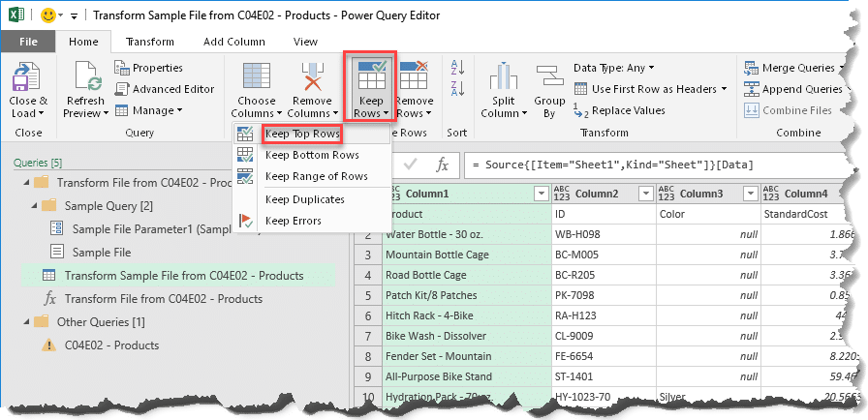Viewport: 868px width, 420px height.
Task: Click the Remove Columns icon
Action: (x=312, y=76)
